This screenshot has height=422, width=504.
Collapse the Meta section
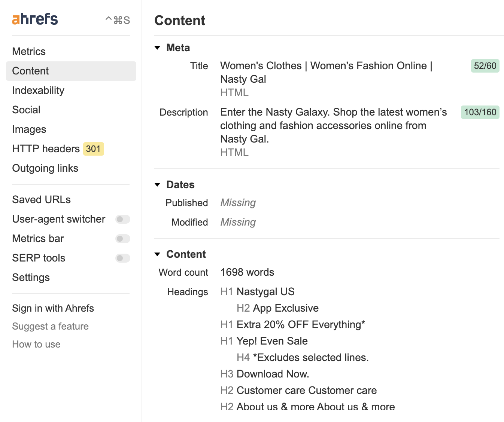pyautogui.click(x=158, y=48)
